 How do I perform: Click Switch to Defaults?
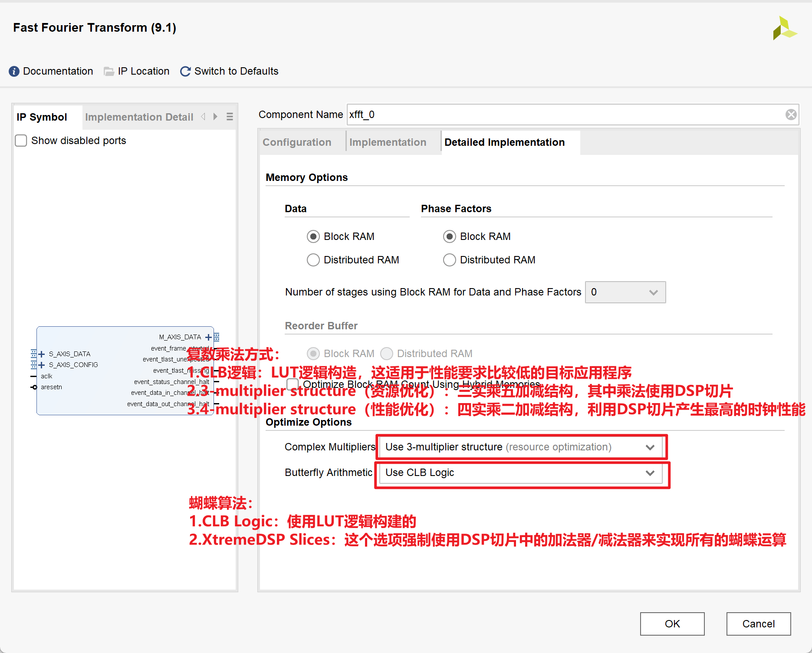[x=237, y=71]
